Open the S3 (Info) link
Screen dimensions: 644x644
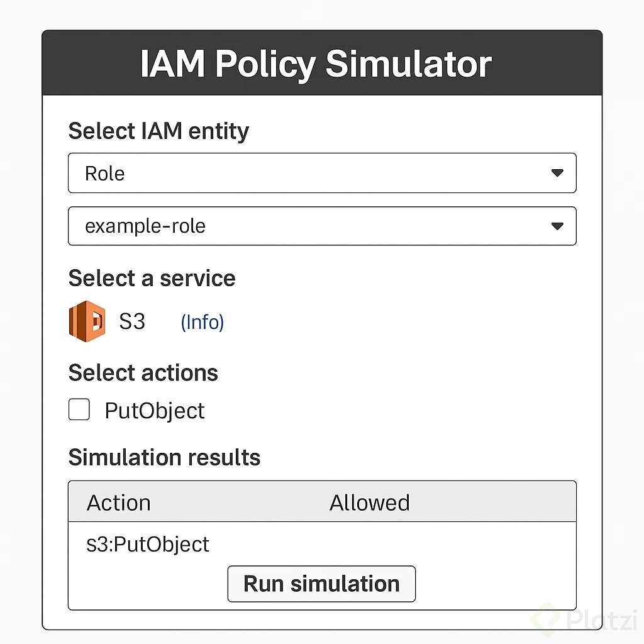(x=203, y=322)
